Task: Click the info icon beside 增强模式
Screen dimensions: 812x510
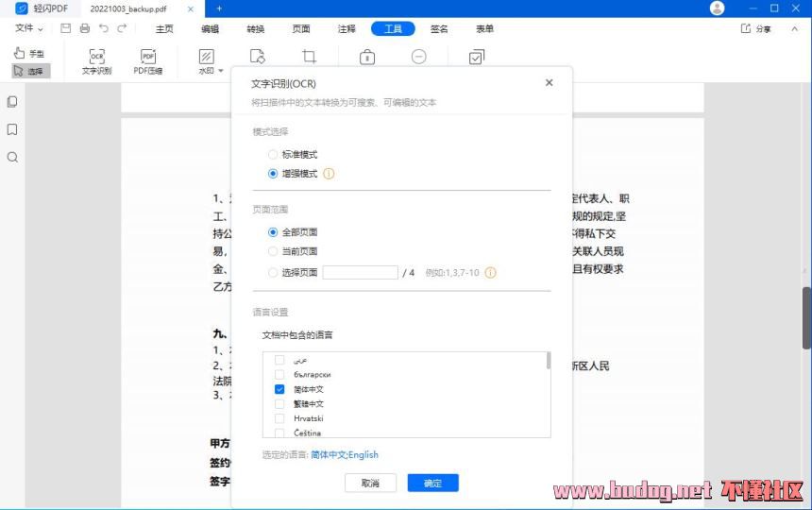Action: [329, 174]
